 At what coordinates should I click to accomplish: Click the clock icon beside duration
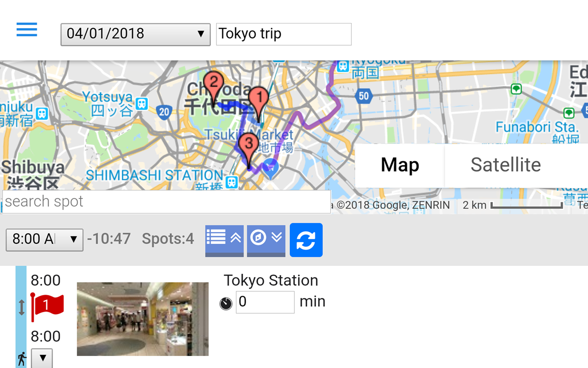(226, 304)
